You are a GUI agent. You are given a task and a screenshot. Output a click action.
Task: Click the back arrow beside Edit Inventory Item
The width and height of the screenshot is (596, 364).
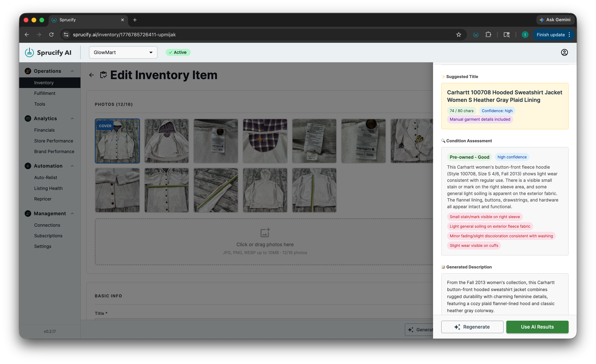[x=91, y=75]
